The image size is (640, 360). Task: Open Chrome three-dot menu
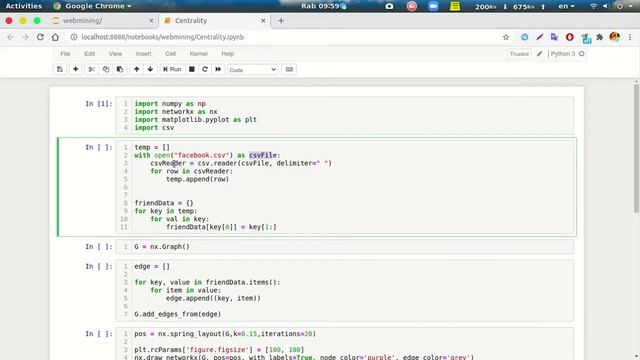(x=630, y=37)
